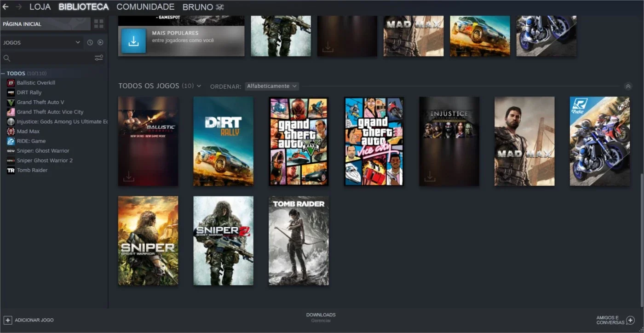Select Sniper: Ghost Warrior in sidebar
The height and width of the screenshot is (333, 644).
click(43, 151)
